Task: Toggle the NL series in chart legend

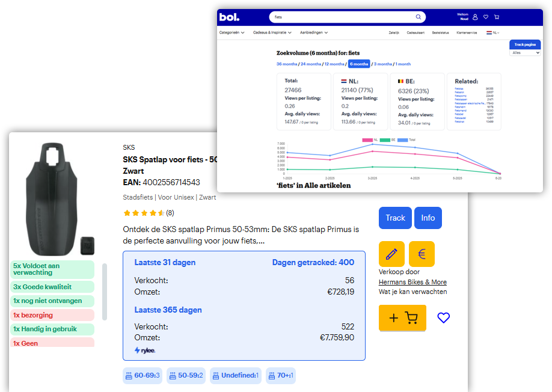Action: pos(370,140)
